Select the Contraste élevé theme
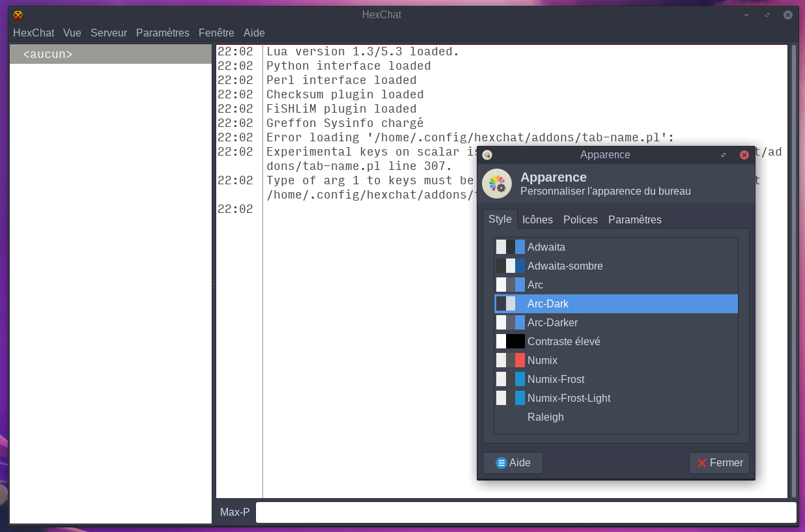This screenshot has width=805, height=532. (x=564, y=341)
